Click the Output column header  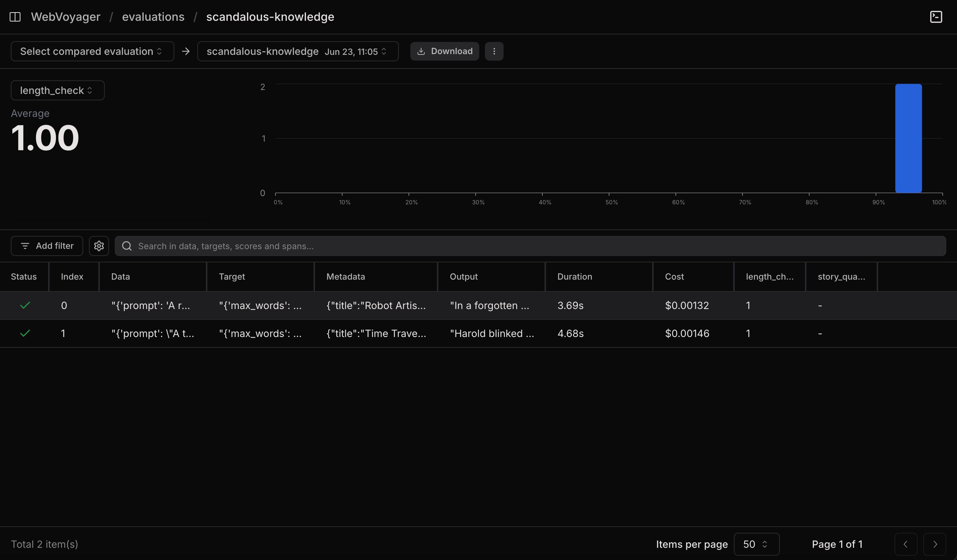click(x=464, y=277)
